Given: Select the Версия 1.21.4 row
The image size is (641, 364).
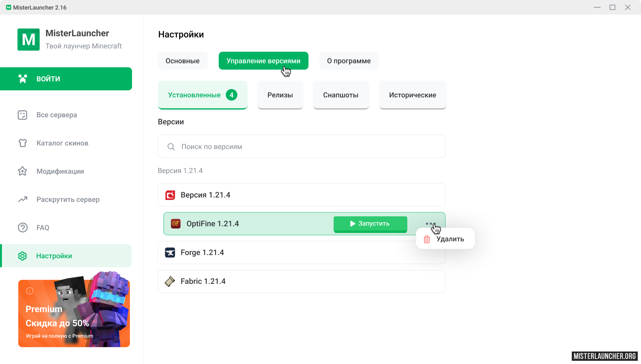Looking at the screenshot, I should 302,195.
